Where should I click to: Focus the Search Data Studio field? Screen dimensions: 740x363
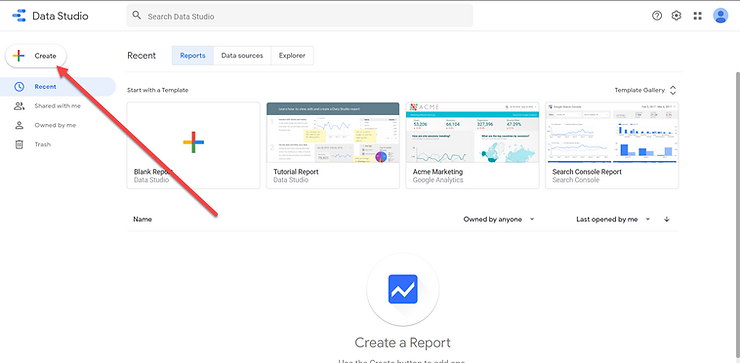(x=300, y=16)
